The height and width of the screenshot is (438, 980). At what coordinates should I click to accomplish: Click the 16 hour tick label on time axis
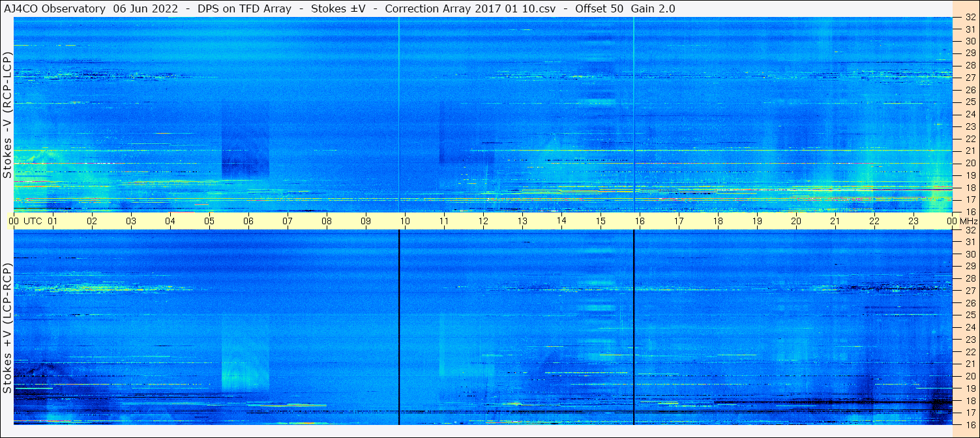tap(640, 221)
